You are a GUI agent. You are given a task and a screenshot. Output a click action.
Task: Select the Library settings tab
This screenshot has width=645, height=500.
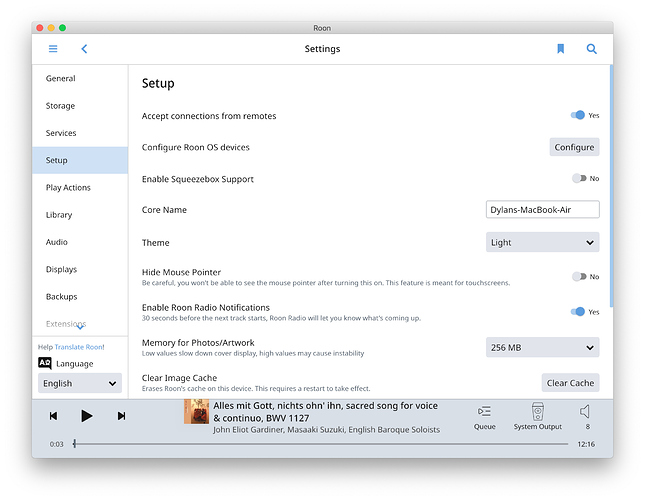pos(80,215)
